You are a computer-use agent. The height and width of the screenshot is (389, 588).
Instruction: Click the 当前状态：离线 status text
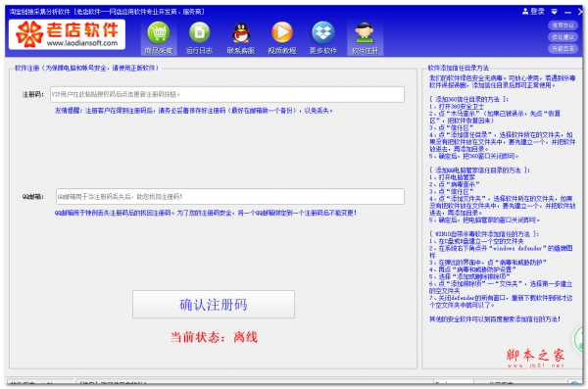(214, 337)
